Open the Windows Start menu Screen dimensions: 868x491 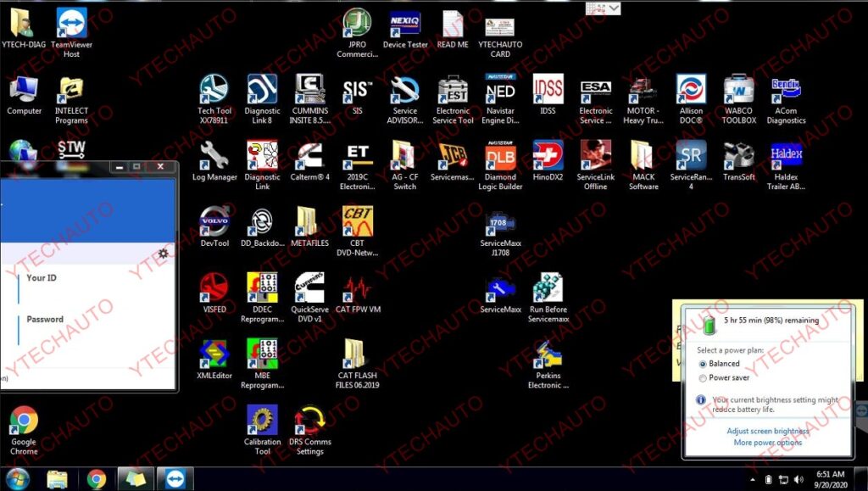point(18,479)
